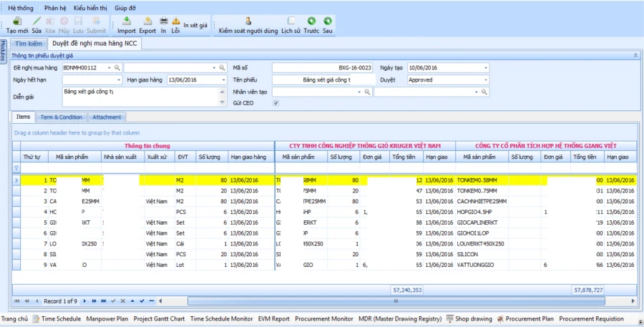The image size is (644, 327).
Task: Open the Giúp đỡ menu
Action: pyautogui.click(x=125, y=8)
